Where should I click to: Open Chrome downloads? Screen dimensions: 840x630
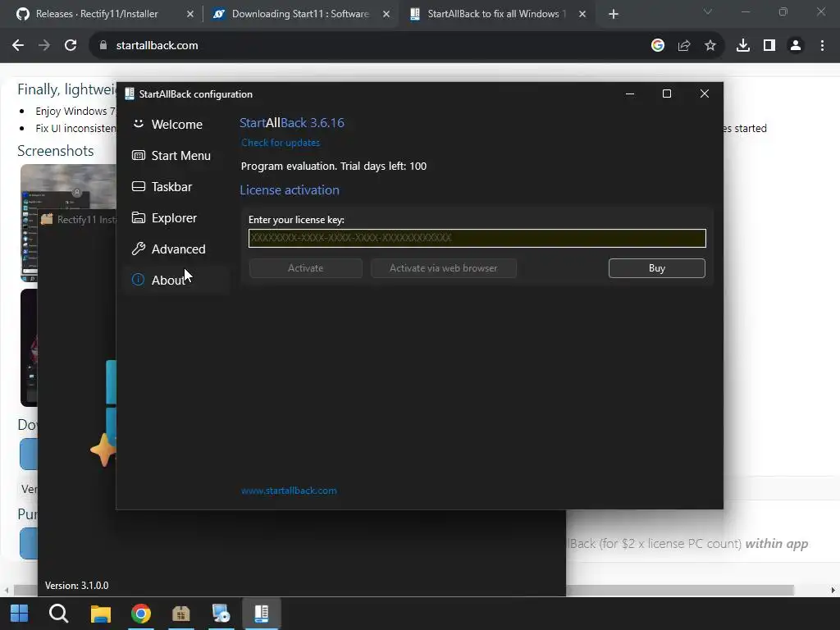tap(743, 46)
